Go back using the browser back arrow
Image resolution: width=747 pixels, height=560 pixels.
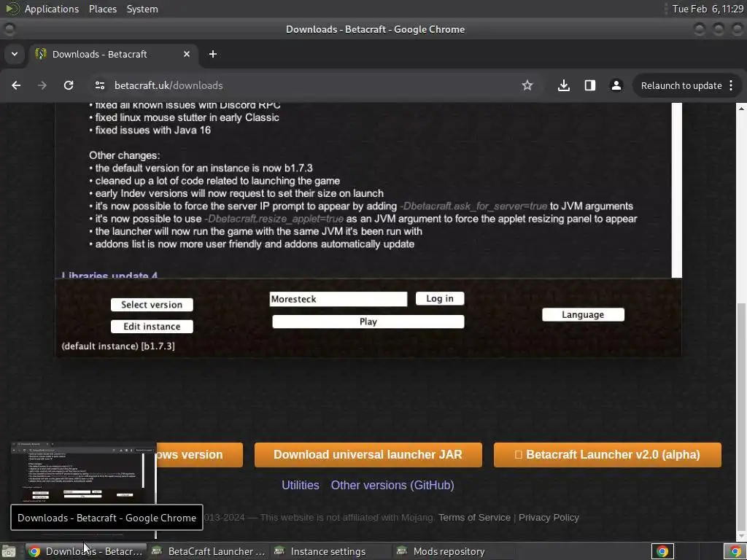tap(16, 85)
